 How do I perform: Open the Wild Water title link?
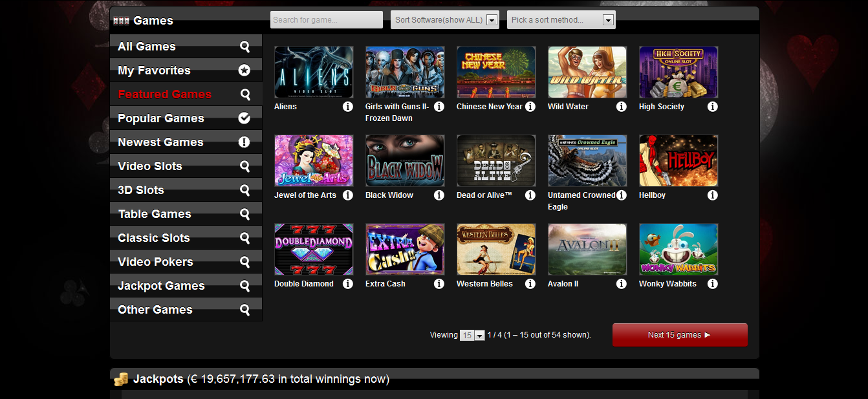pyautogui.click(x=568, y=107)
